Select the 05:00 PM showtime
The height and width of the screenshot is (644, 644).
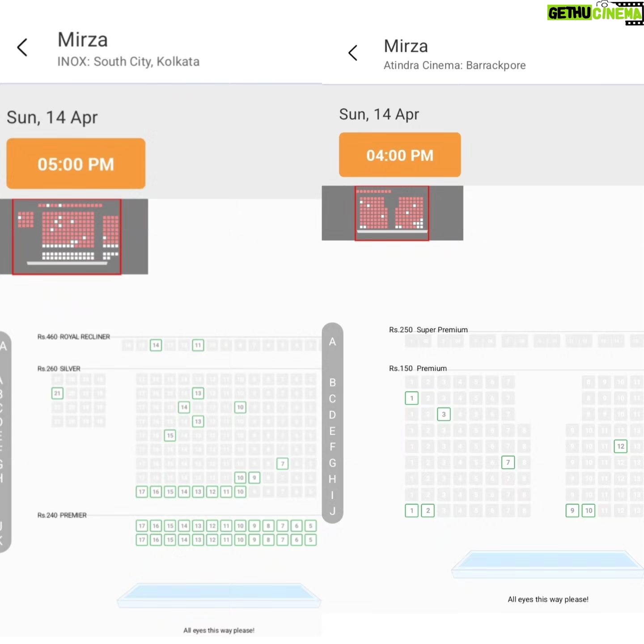pos(76,164)
